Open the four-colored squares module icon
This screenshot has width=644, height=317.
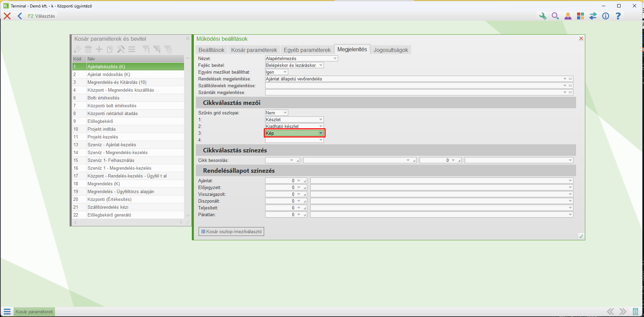pos(581,16)
